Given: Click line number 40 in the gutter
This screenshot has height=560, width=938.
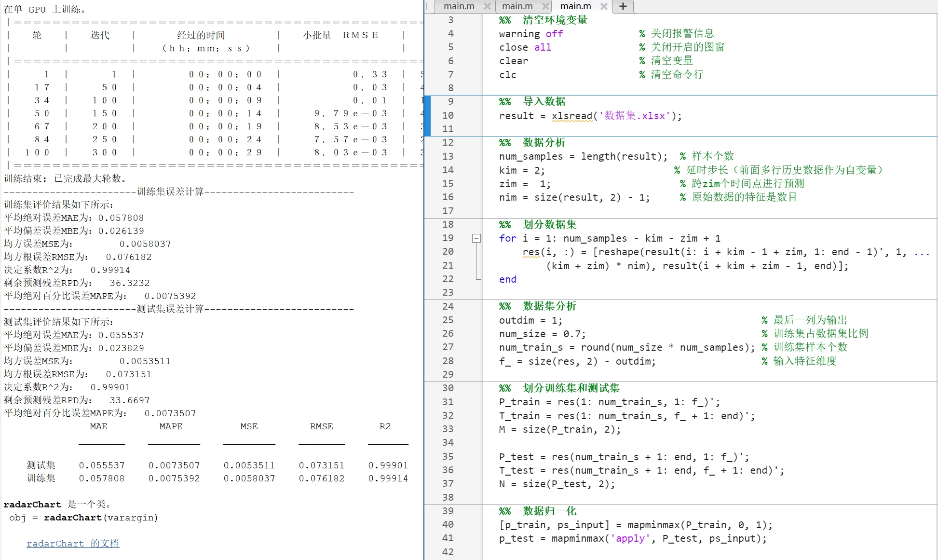Looking at the screenshot, I should pos(448,524).
